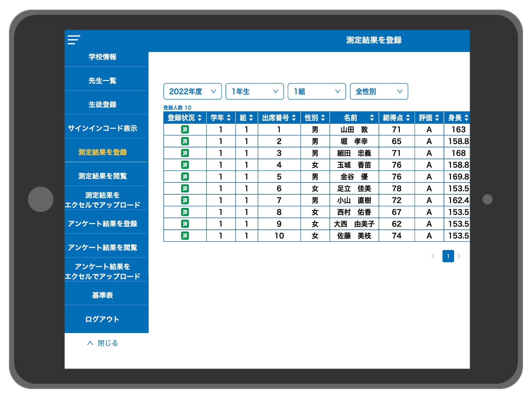The height and width of the screenshot is (398, 532).
Task: Sort by 身長 column arrows
Action: tap(466, 118)
